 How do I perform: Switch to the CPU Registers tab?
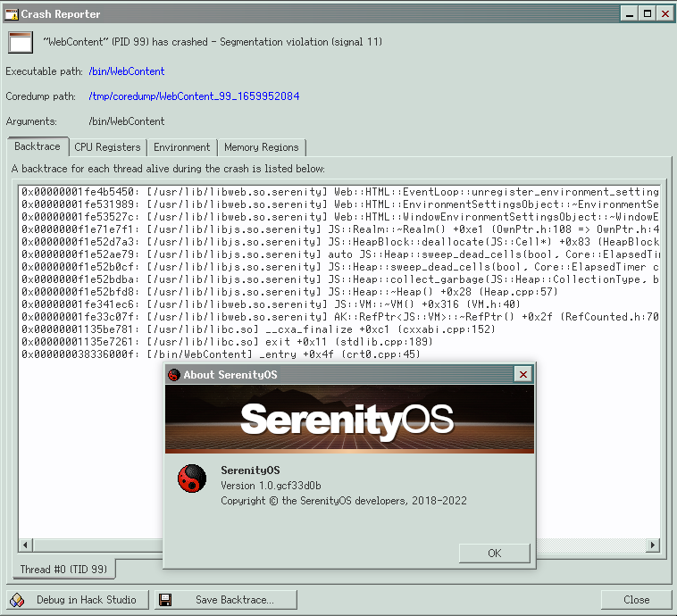click(107, 147)
